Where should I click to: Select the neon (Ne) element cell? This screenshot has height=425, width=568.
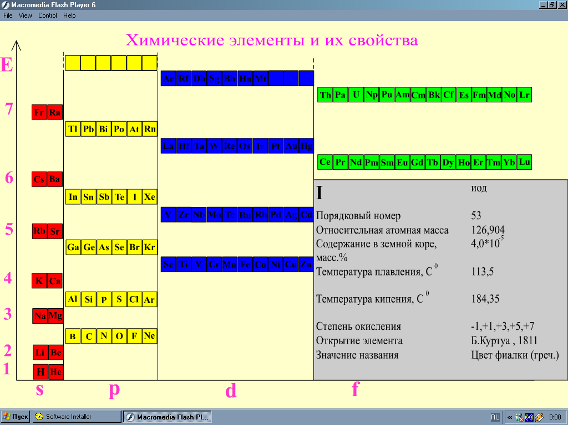click(x=150, y=336)
